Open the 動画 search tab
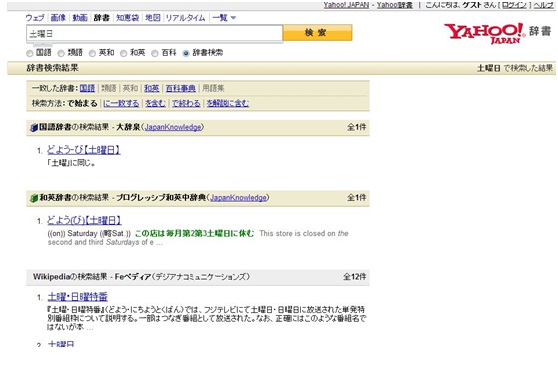 80,17
